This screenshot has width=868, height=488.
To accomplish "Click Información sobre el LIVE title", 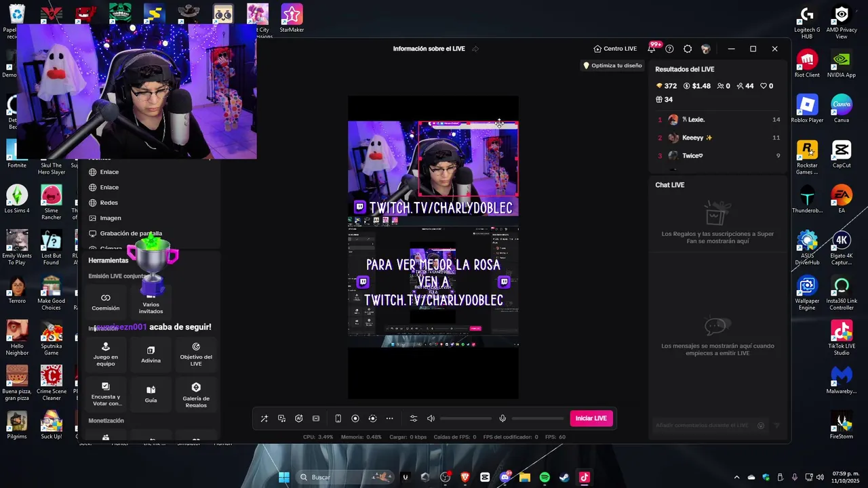I will (x=429, y=49).
